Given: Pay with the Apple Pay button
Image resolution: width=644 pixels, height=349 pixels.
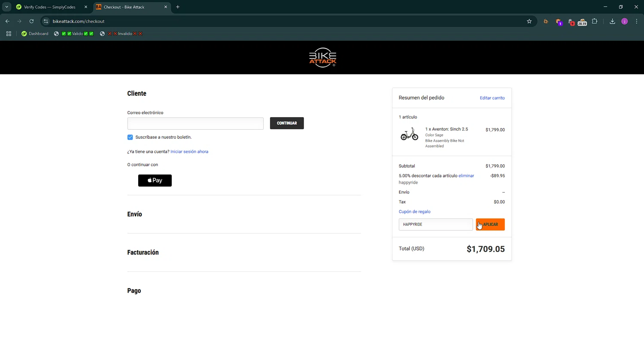Looking at the screenshot, I should tap(155, 180).
